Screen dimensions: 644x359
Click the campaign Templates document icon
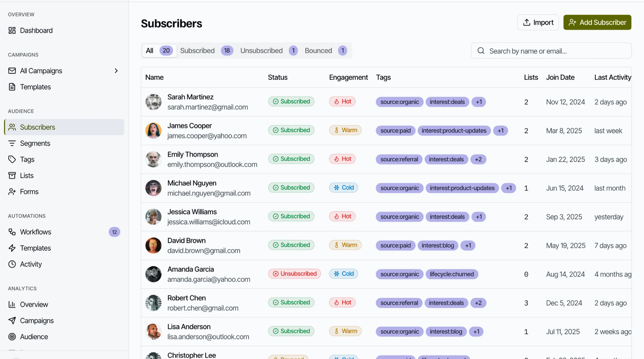[12, 87]
